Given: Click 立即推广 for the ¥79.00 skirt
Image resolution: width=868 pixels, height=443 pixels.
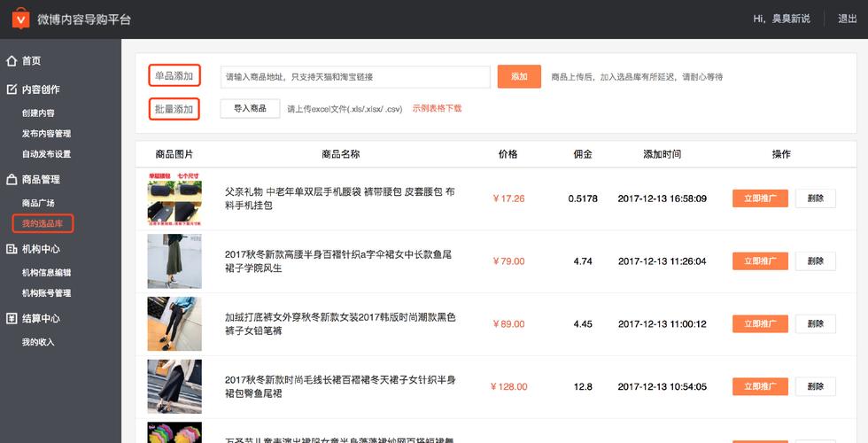Looking at the screenshot, I should point(760,260).
